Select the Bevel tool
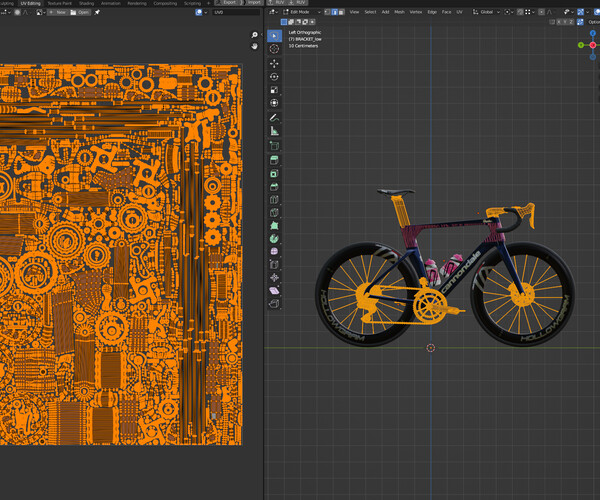The height and width of the screenshot is (500, 600). (x=274, y=187)
